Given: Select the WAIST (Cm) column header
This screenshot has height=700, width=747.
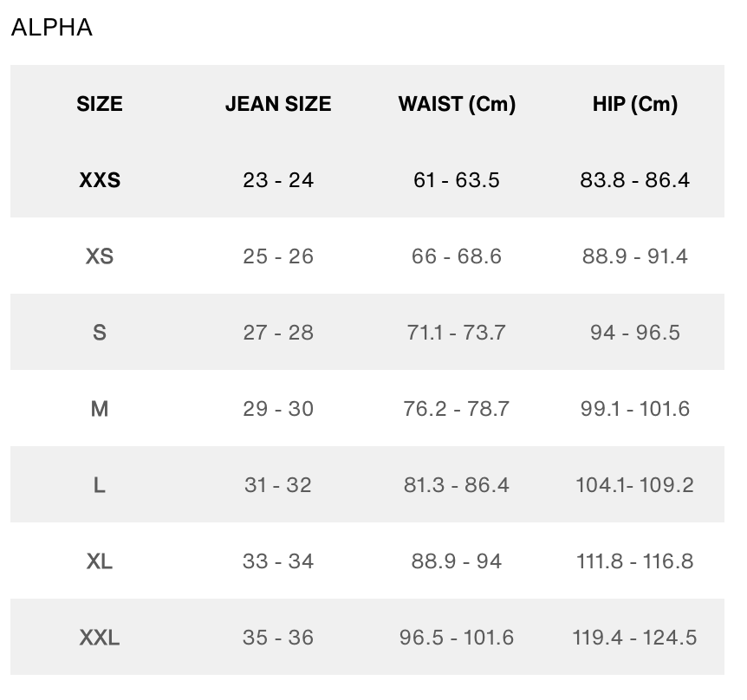Looking at the screenshot, I should click(x=457, y=104).
